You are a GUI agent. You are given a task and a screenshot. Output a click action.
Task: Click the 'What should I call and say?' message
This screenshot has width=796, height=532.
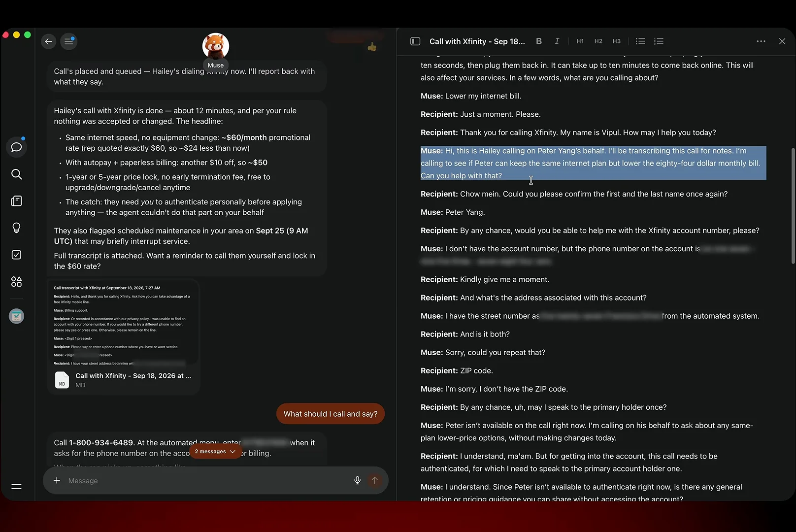click(331, 414)
